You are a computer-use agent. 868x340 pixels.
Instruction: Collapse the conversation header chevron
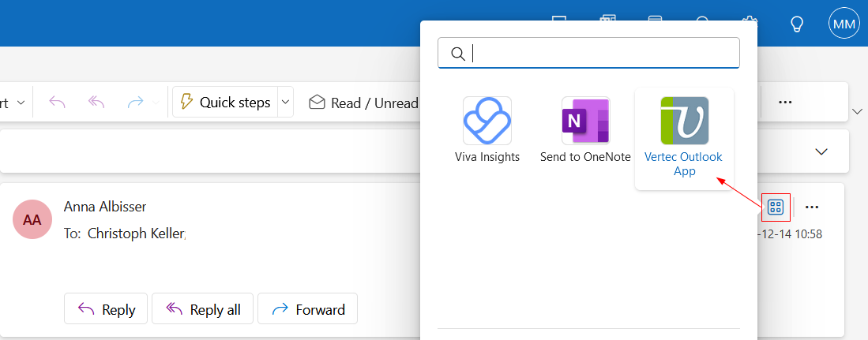[821, 151]
